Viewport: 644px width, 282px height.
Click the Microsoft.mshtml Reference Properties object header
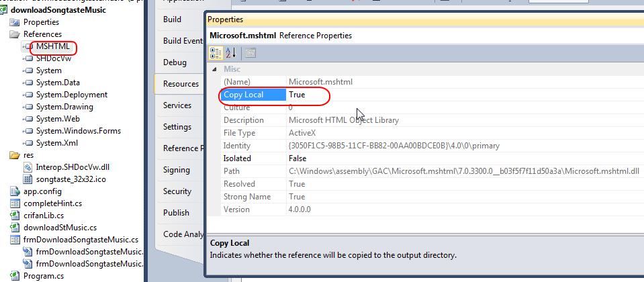(281, 36)
